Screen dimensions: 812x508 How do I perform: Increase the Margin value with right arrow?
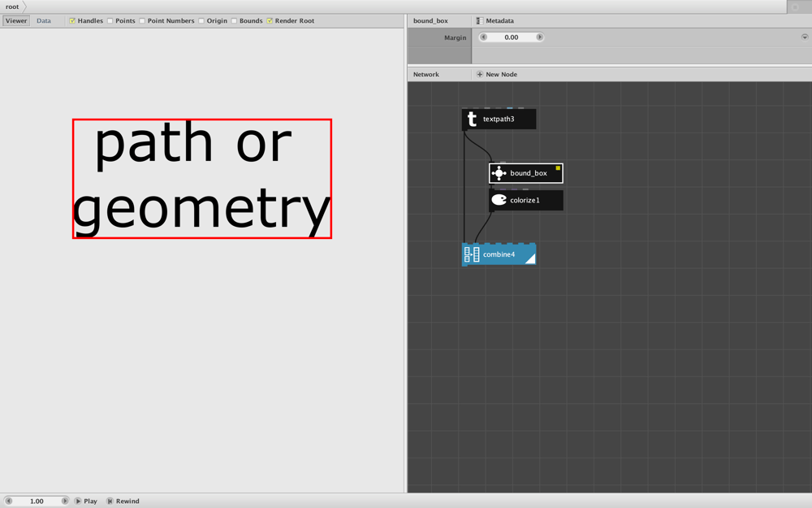coord(540,37)
